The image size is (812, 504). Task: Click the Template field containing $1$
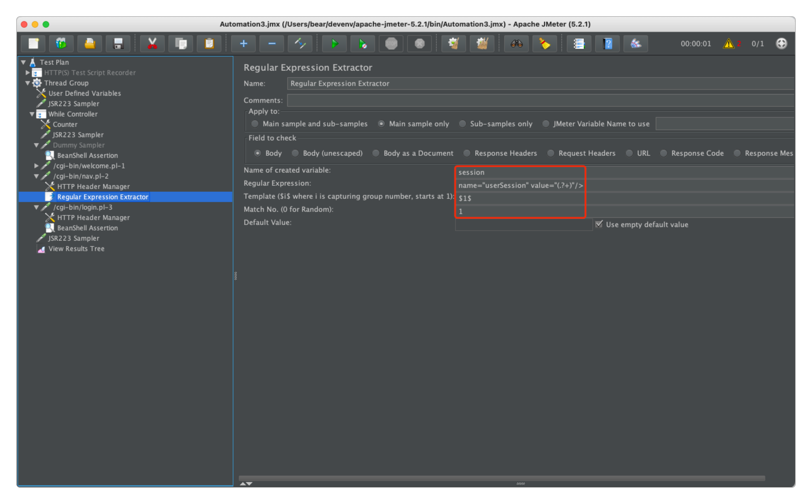point(625,198)
